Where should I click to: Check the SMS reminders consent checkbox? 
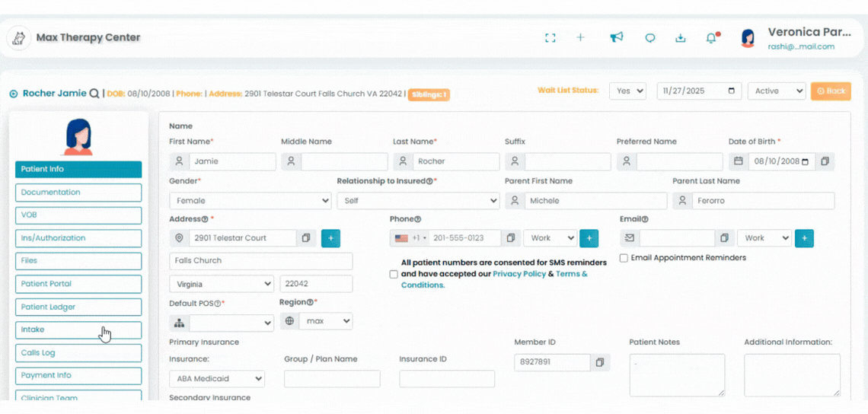coord(394,275)
